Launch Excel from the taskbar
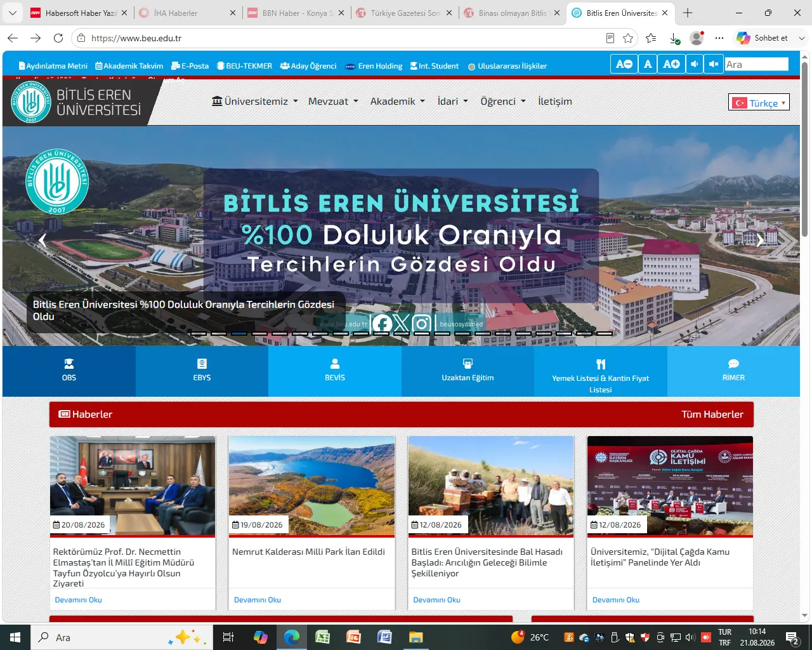 pos(323,637)
